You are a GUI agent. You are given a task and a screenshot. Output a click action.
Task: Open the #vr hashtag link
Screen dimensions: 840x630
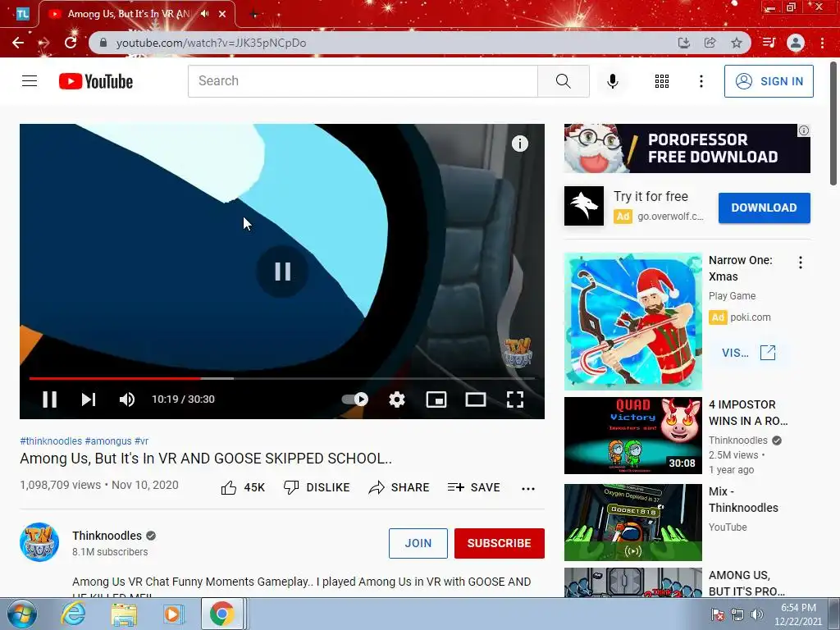[x=141, y=441]
